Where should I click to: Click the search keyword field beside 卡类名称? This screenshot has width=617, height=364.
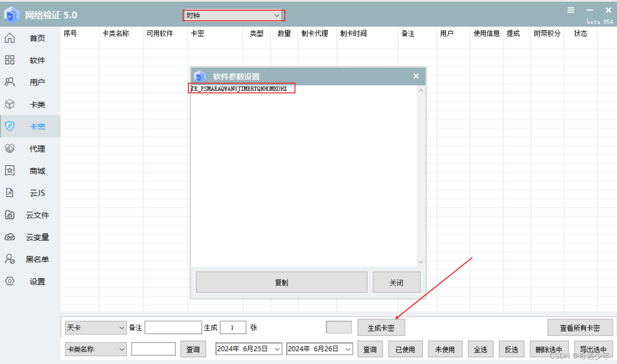pos(153,349)
